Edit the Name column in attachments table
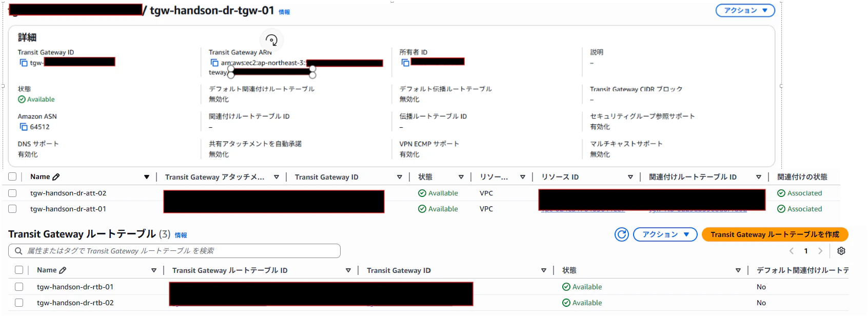This screenshot has height=316, width=868. (x=56, y=177)
